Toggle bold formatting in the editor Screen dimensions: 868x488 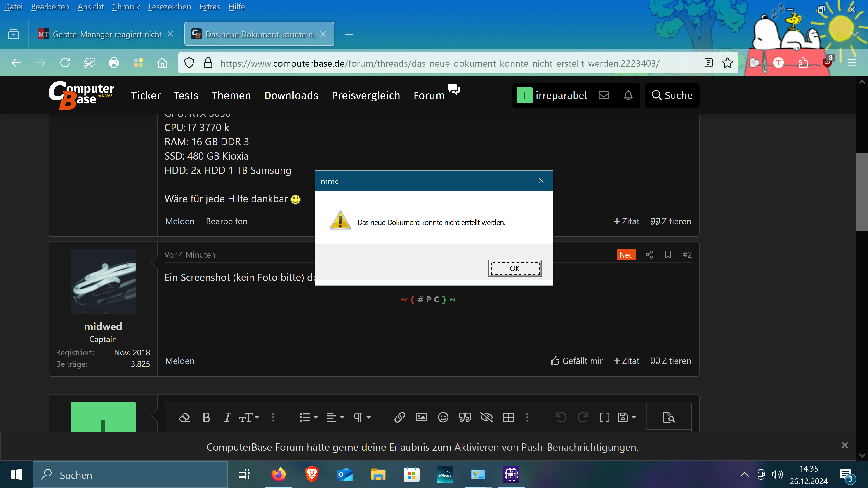pyautogui.click(x=206, y=418)
